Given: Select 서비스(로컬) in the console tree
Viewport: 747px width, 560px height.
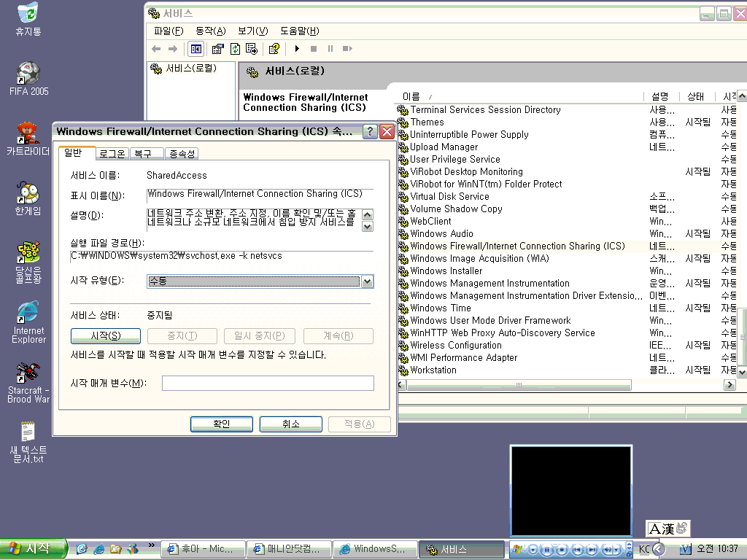Looking at the screenshot, I should pos(184,69).
